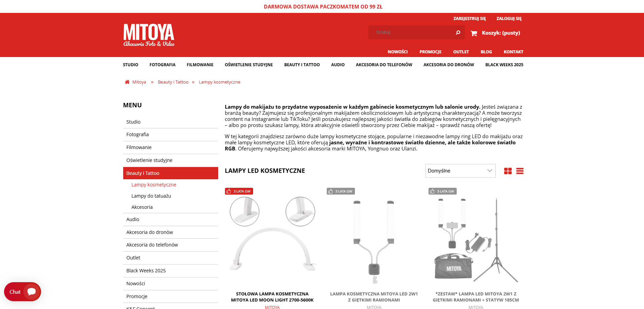Click the MITOYA logo
This screenshot has height=309, width=644.
(149, 35)
